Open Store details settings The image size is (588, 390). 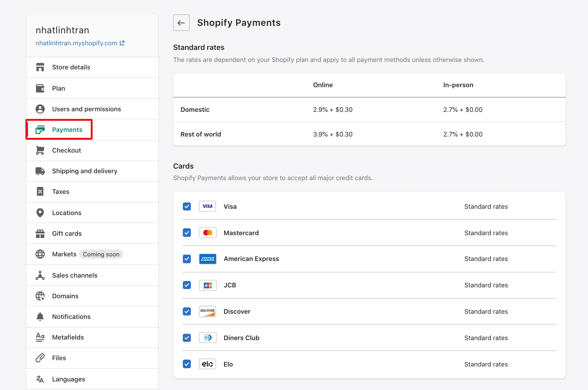pos(92,67)
